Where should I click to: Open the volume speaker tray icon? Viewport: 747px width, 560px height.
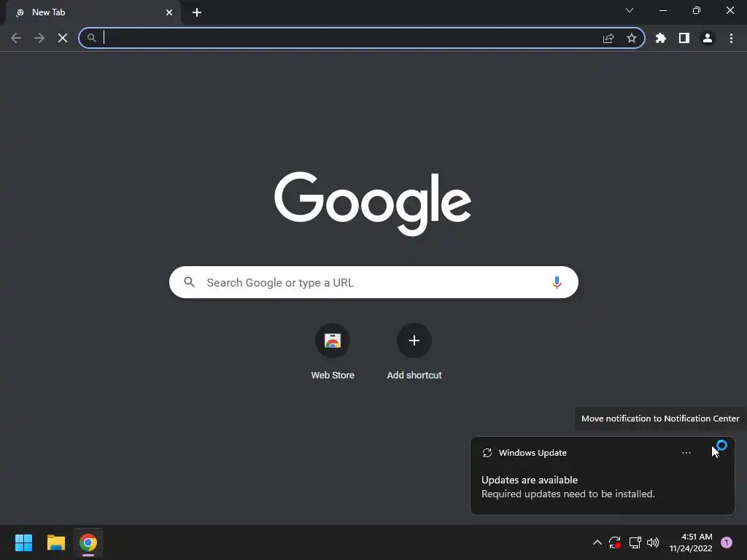coord(653,542)
